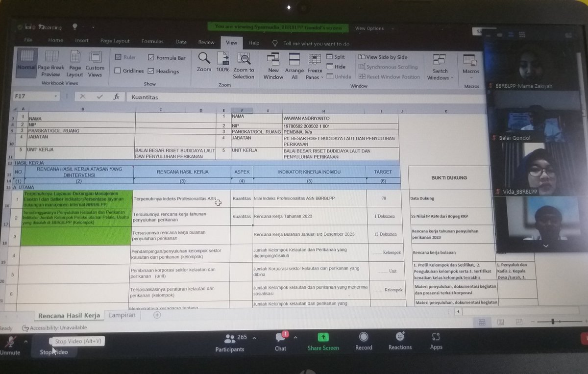Select the Rencana Hasil Kerja sheet tab

point(69,315)
